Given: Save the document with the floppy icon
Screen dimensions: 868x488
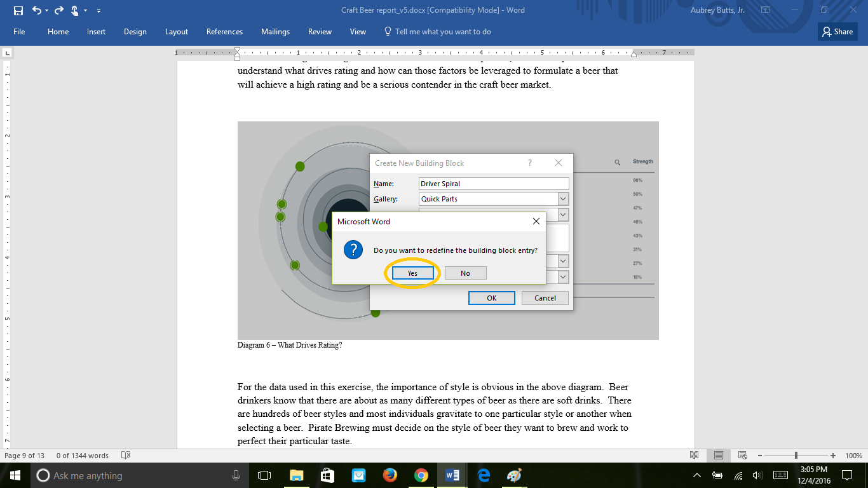Looking at the screenshot, I should [x=18, y=10].
